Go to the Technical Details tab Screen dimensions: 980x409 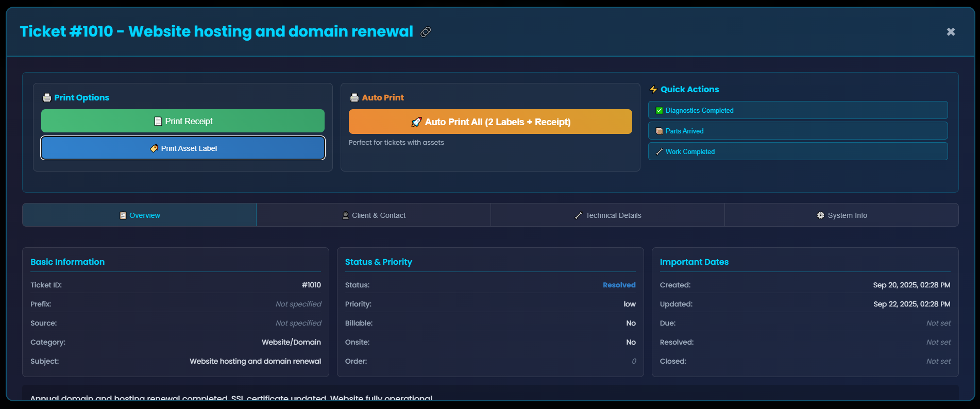tap(607, 215)
